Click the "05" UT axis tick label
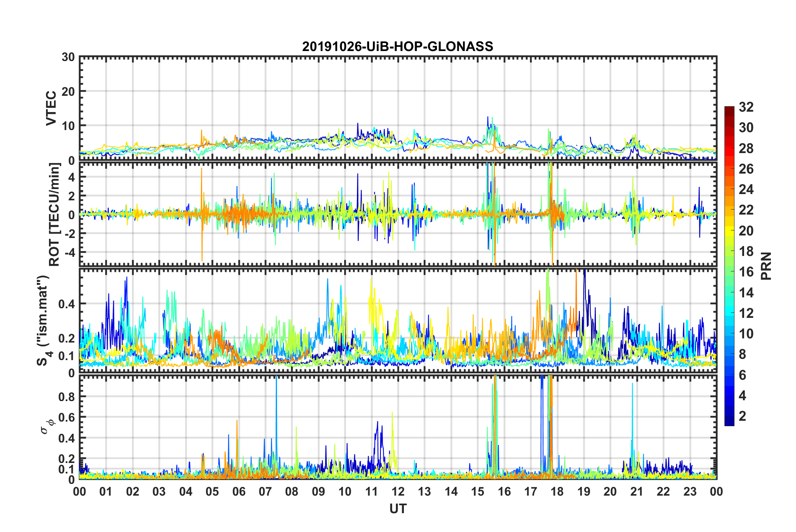The image size is (796, 532). click(x=212, y=491)
